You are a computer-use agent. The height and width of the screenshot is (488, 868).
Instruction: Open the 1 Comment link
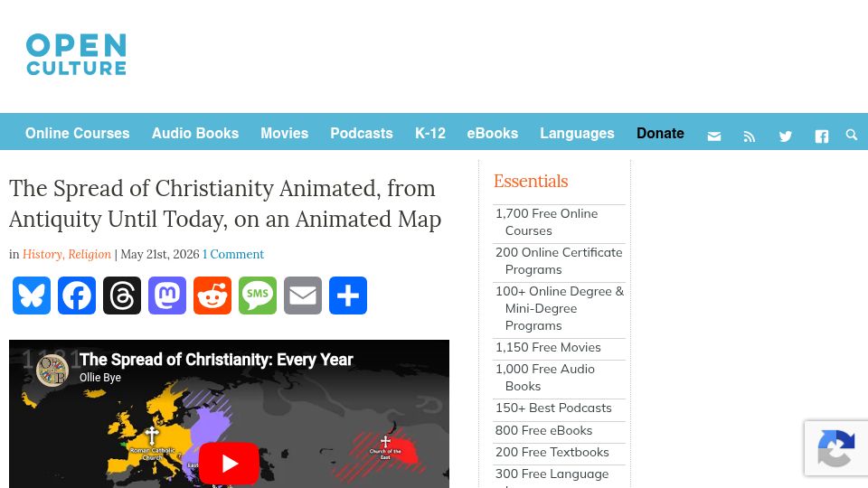point(233,254)
